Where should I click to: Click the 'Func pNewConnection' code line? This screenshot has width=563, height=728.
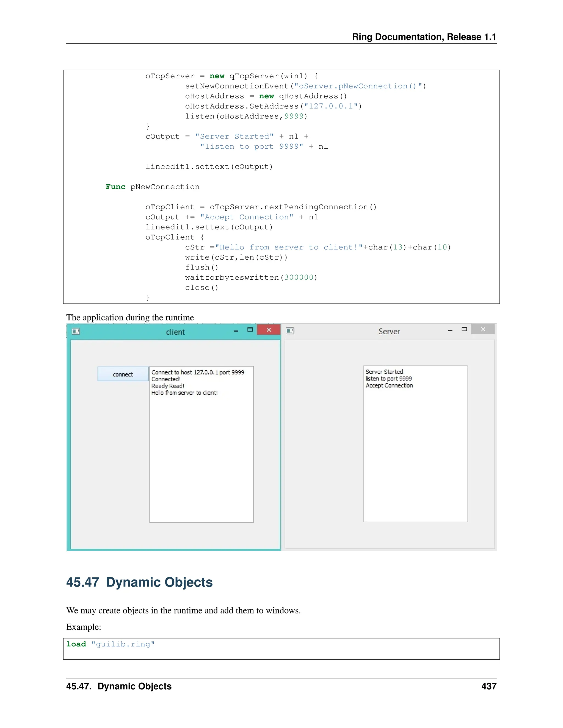(x=152, y=187)
